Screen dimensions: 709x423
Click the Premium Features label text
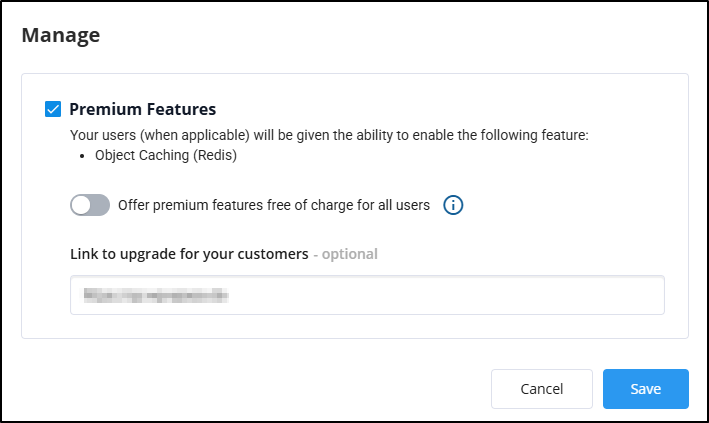142,109
